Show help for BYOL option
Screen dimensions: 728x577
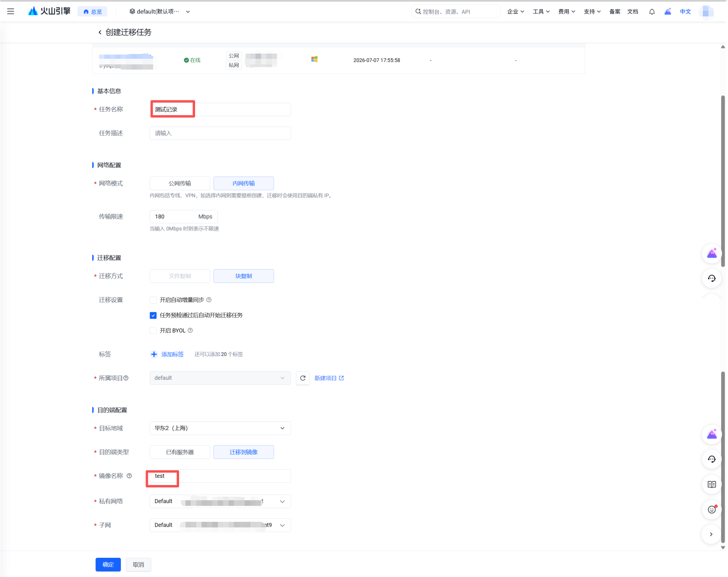point(190,330)
